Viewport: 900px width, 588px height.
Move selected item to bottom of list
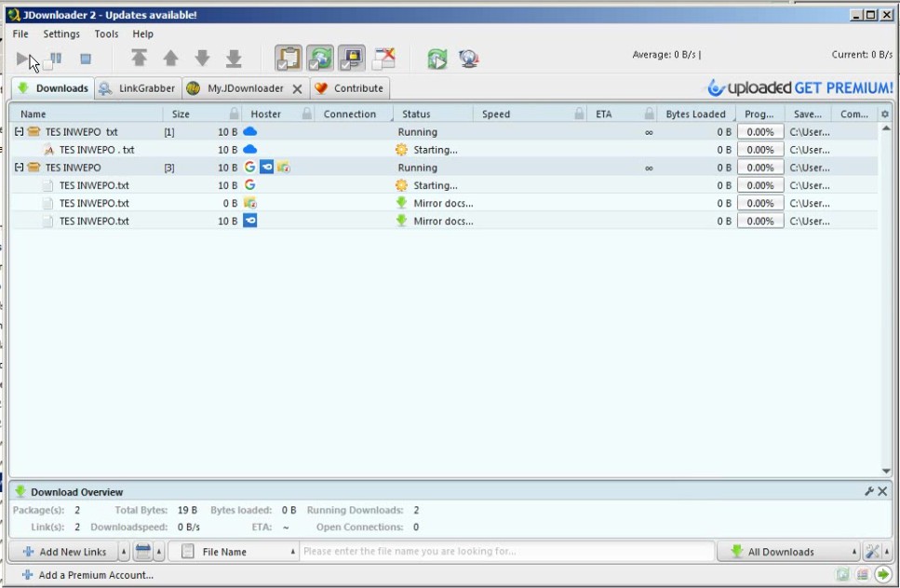(x=234, y=59)
